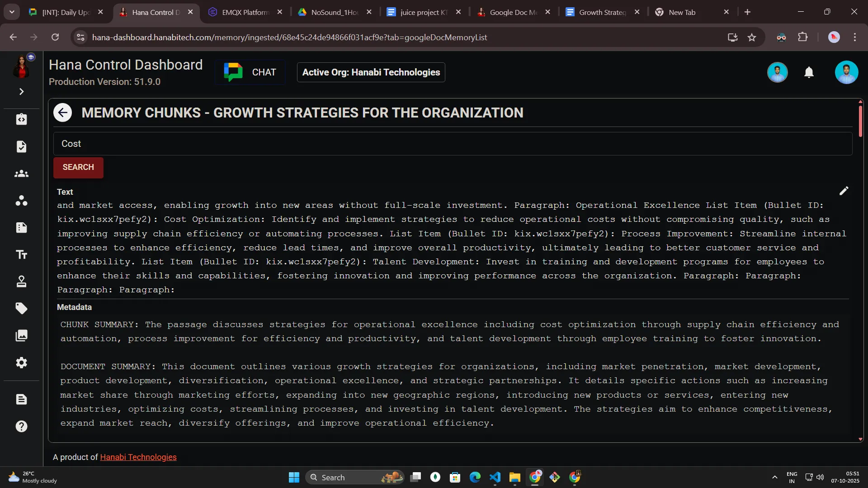The image size is (868, 488).
Task: Open the image gallery sidebar icon
Action: pos(21,336)
